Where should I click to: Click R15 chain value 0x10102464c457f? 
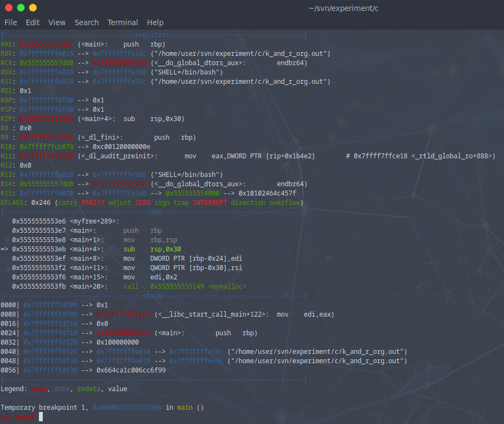coord(268,193)
